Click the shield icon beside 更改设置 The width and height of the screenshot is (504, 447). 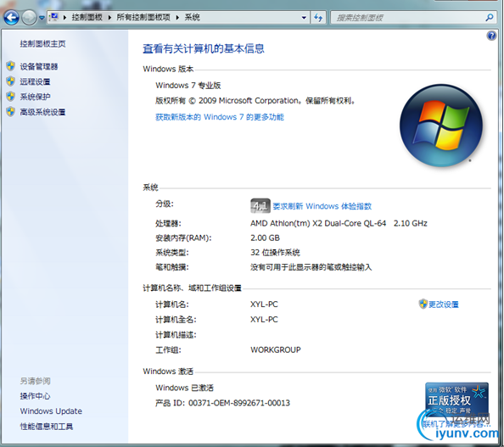[423, 304]
